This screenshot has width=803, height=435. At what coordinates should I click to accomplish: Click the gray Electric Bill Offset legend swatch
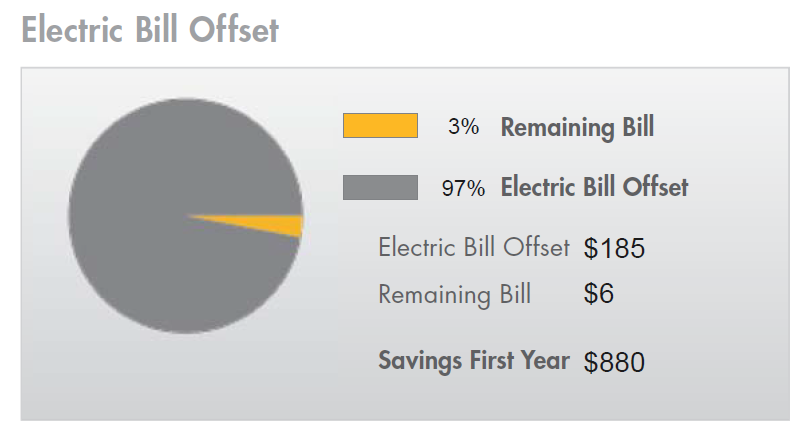(380, 187)
